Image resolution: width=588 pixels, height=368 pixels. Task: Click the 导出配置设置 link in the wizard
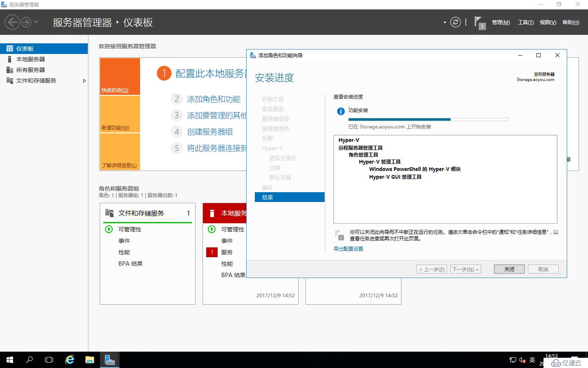pyautogui.click(x=348, y=249)
